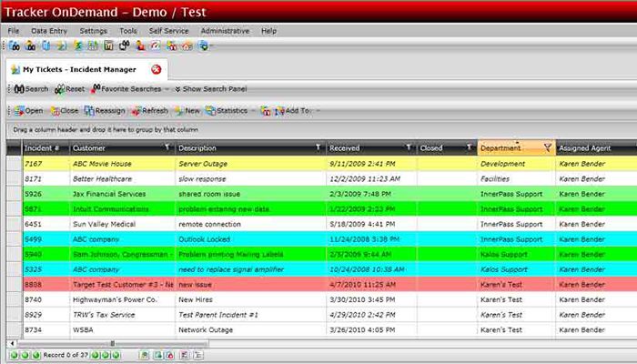Expand the Show Search Panel

[x=211, y=89]
